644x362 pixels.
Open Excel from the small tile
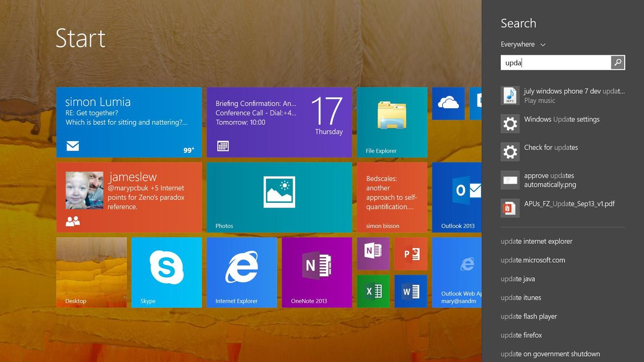point(374,291)
